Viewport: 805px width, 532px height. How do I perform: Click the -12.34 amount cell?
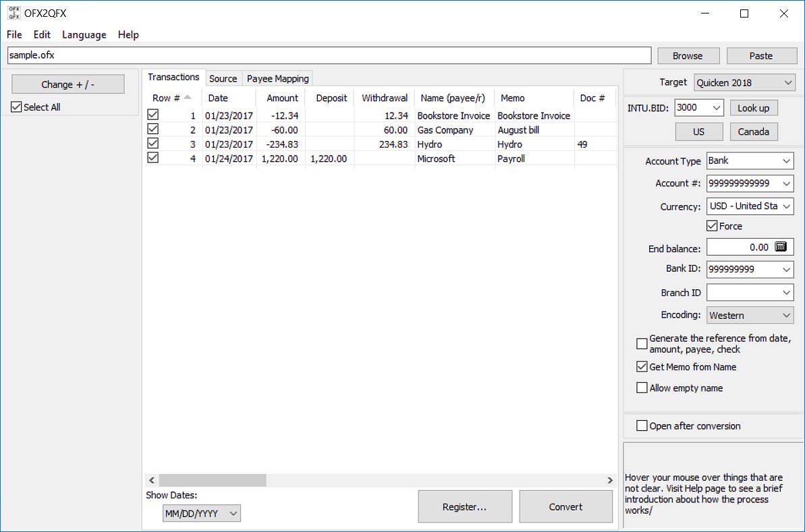pyautogui.click(x=280, y=115)
